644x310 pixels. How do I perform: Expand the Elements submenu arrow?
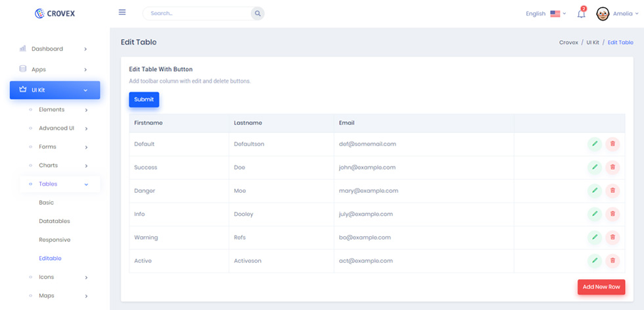[86, 110]
